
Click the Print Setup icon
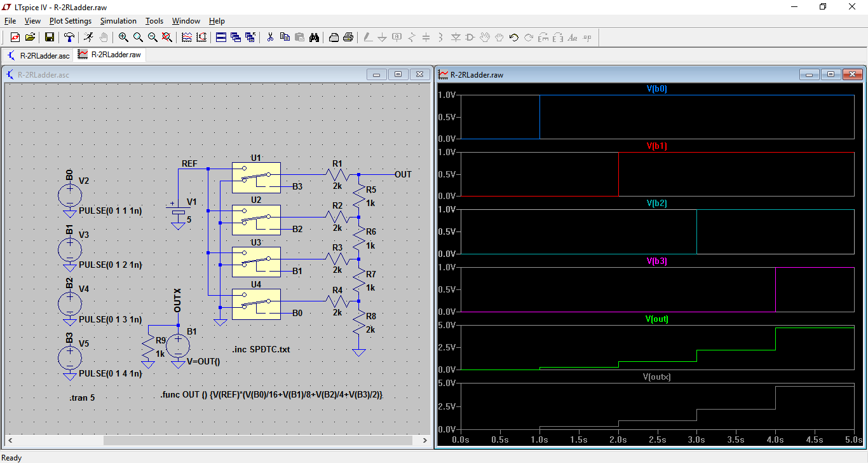click(334, 38)
